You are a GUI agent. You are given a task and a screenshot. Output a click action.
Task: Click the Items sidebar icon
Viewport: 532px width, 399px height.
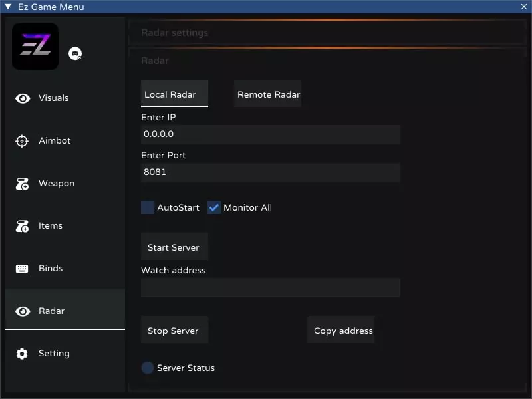22,226
